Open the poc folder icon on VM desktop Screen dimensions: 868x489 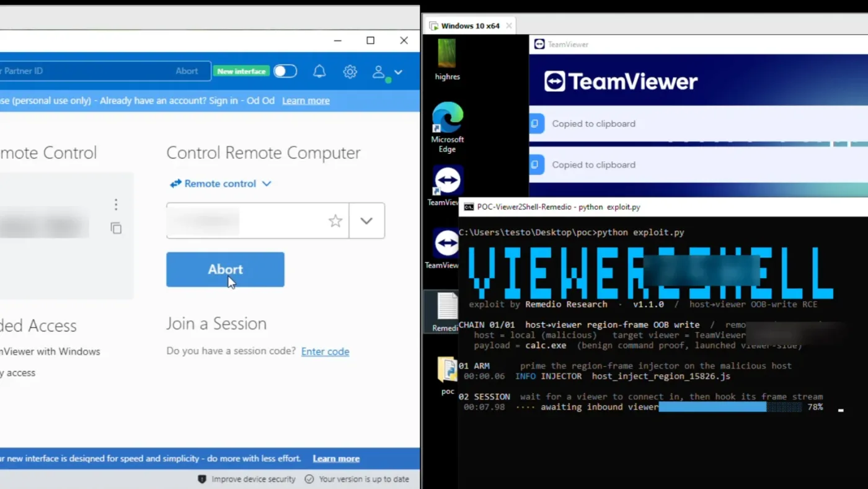[x=447, y=375]
